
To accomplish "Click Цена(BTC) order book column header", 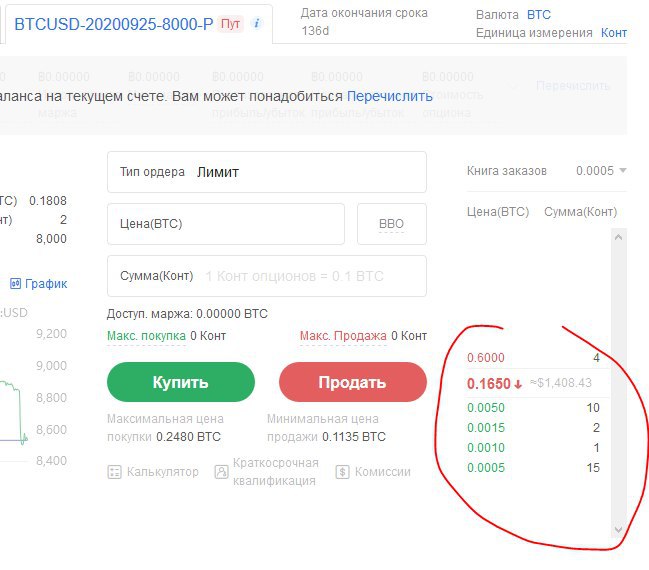I will (498, 212).
